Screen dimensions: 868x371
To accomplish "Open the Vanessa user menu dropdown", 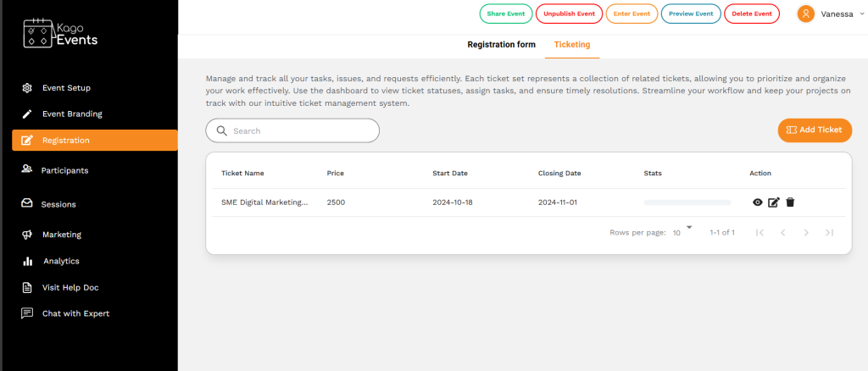I will click(x=828, y=14).
